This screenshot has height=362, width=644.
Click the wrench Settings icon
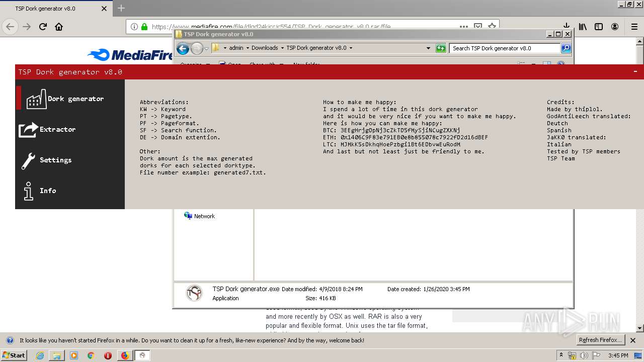pyautogui.click(x=28, y=161)
